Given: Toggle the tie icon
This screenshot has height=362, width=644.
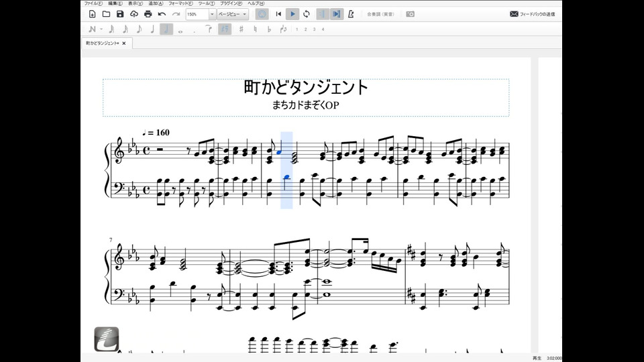Looking at the screenshot, I should click(x=209, y=29).
